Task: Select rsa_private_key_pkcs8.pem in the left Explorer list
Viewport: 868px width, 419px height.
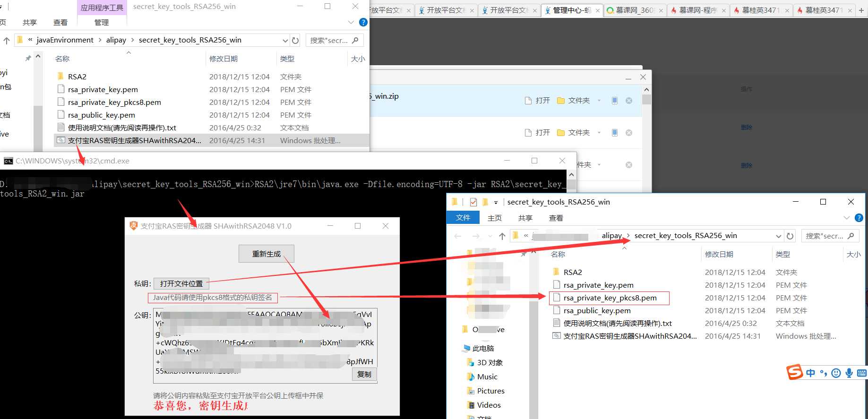Action: pyautogui.click(x=114, y=102)
